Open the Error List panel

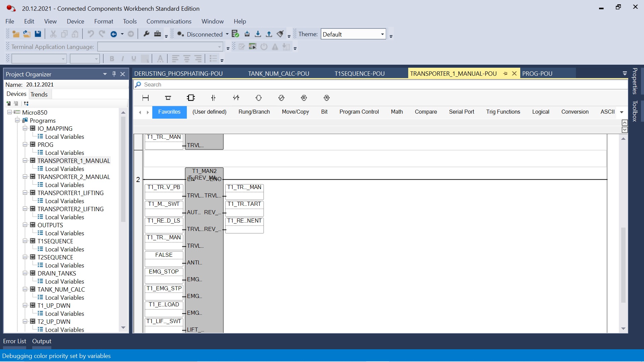(x=14, y=341)
